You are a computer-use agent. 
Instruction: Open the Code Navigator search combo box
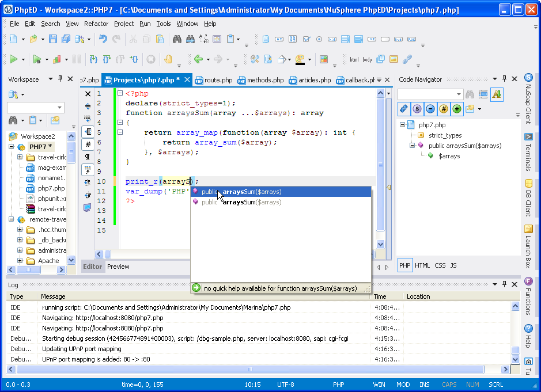430,94
